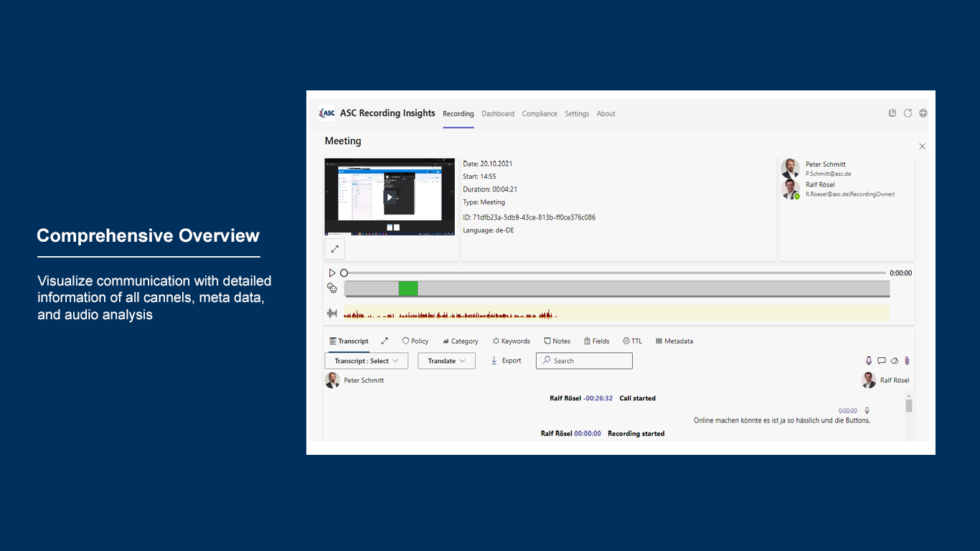The image size is (980, 551).
Task: Click the audio waveform icon
Action: pos(332,314)
